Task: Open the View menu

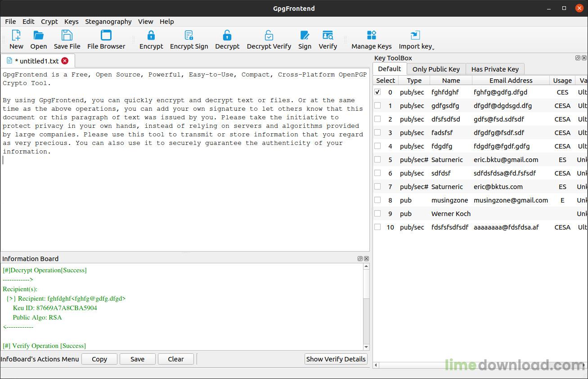Action: click(x=146, y=21)
